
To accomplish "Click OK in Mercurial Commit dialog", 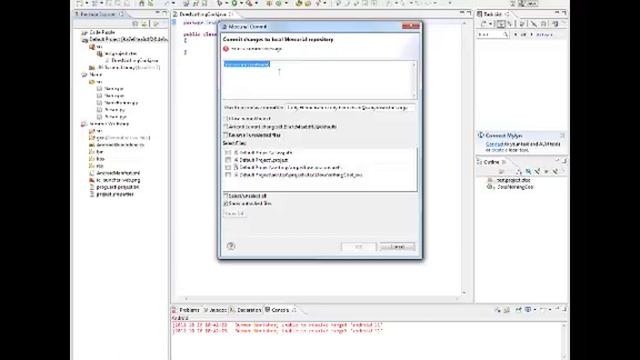I will 358,247.
